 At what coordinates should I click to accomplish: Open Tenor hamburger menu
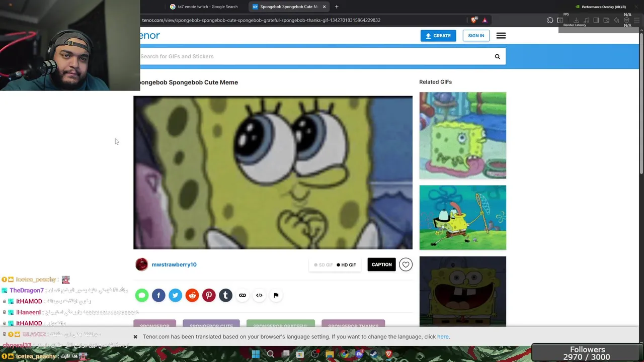(501, 36)
